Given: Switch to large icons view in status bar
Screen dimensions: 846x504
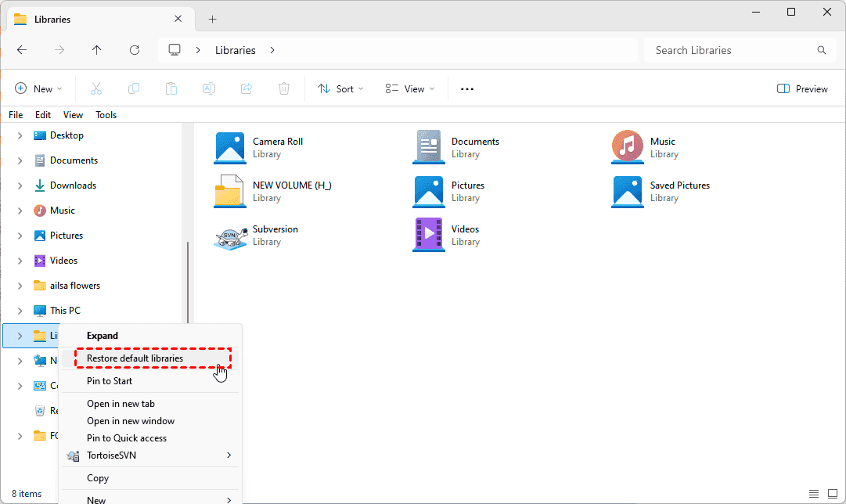Looking at the screenshot, I should pos(833,494).
